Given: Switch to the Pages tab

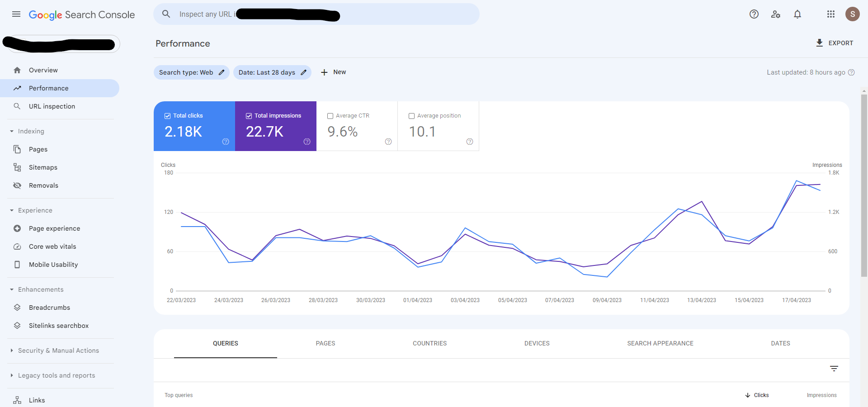Looking at the screenshot, I should pos(325,344).
